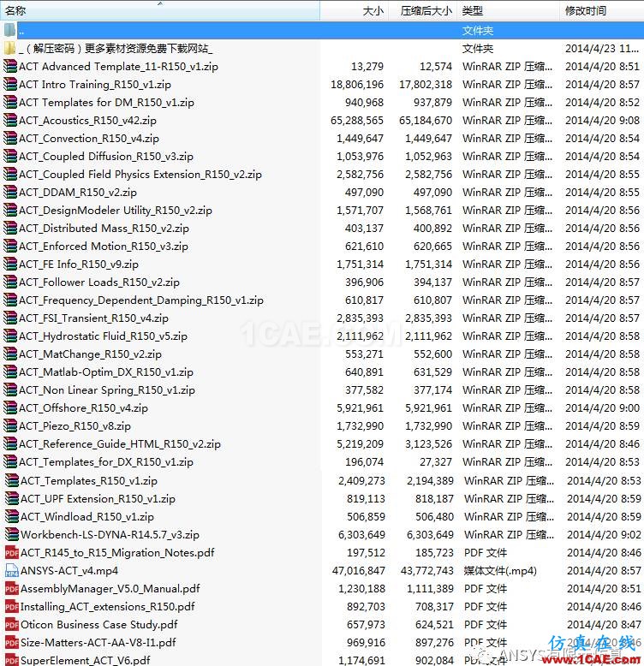644x666 pixels.
Task: Click PDF icon of Oticon Business Case Study.pdf
Action: [x=12, y=624]
